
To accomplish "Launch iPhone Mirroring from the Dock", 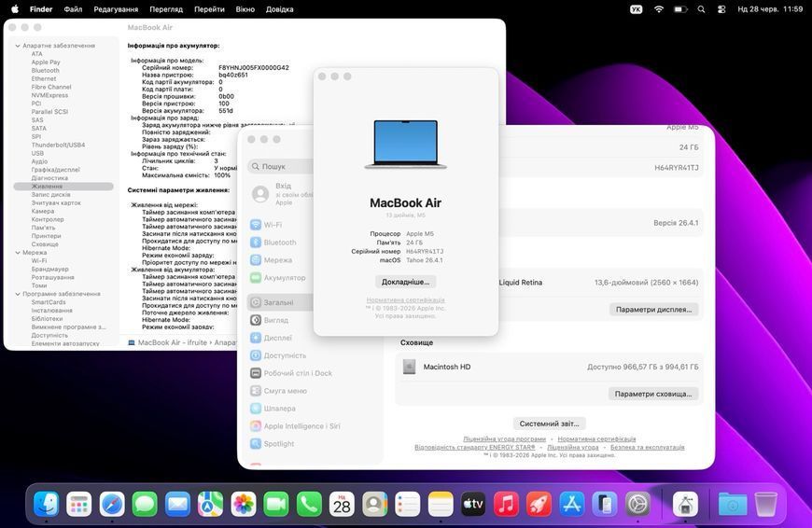I will click(x=605, y=504).
